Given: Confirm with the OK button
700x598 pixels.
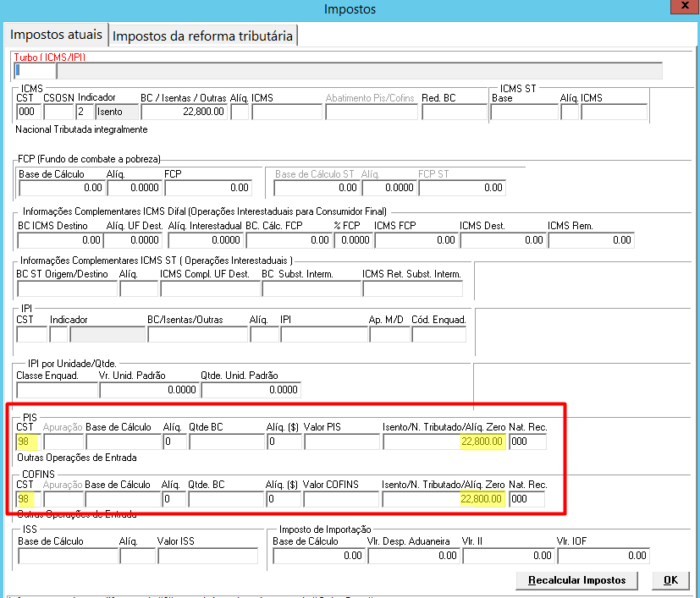Looking at the screenshot, I should (x=670, y=580).
